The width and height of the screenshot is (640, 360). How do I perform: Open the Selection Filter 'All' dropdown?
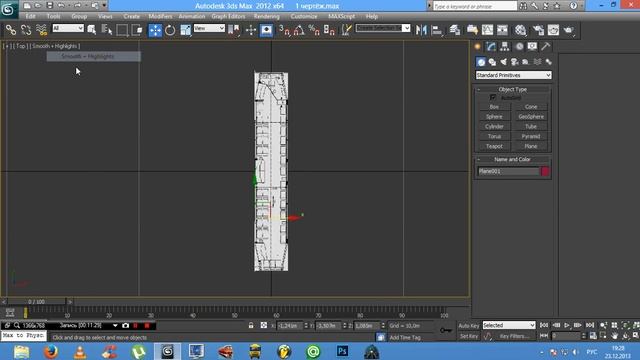[68, 28]
